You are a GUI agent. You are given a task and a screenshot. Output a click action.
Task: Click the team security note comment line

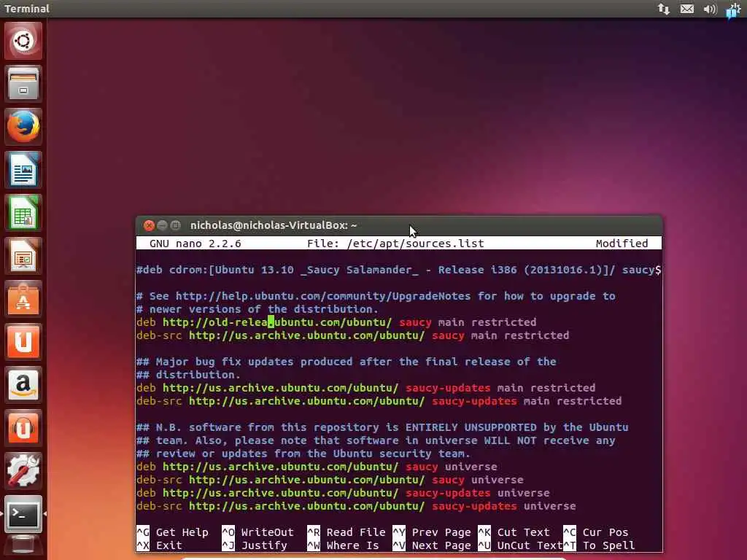376,441
